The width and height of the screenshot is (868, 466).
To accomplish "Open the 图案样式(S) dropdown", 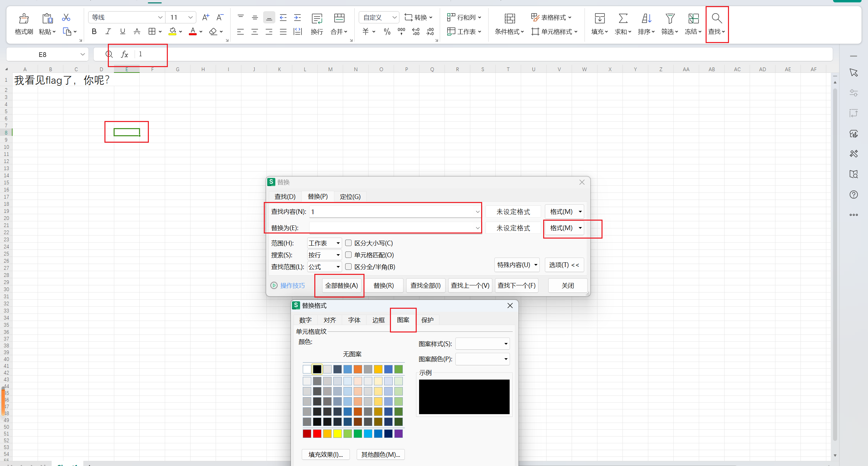I will [x=482, y=344].
